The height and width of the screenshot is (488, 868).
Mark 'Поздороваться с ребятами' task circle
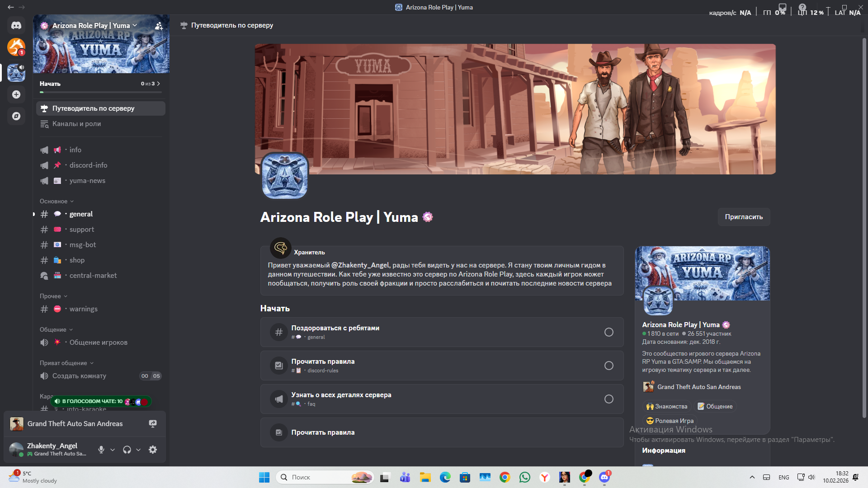pyautogui.click(x=609, y=332)
